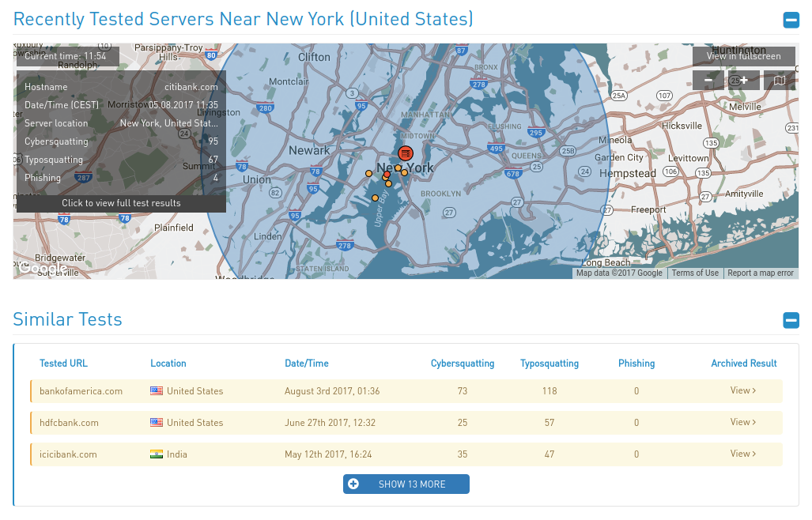Click May 12th 2017, 16:24 date cell
The image size is (812, 520).
328,454
